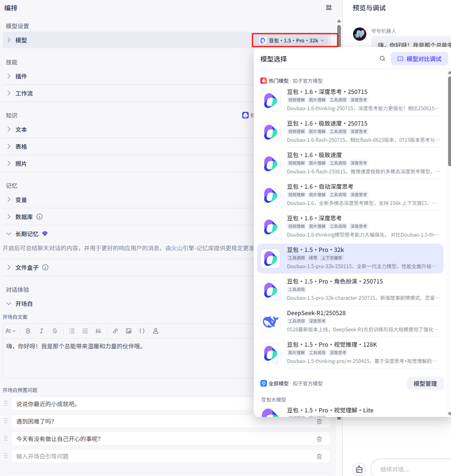451x476 pixels.
Task: Expand the 数据库 section
Action: click(9, 217)
